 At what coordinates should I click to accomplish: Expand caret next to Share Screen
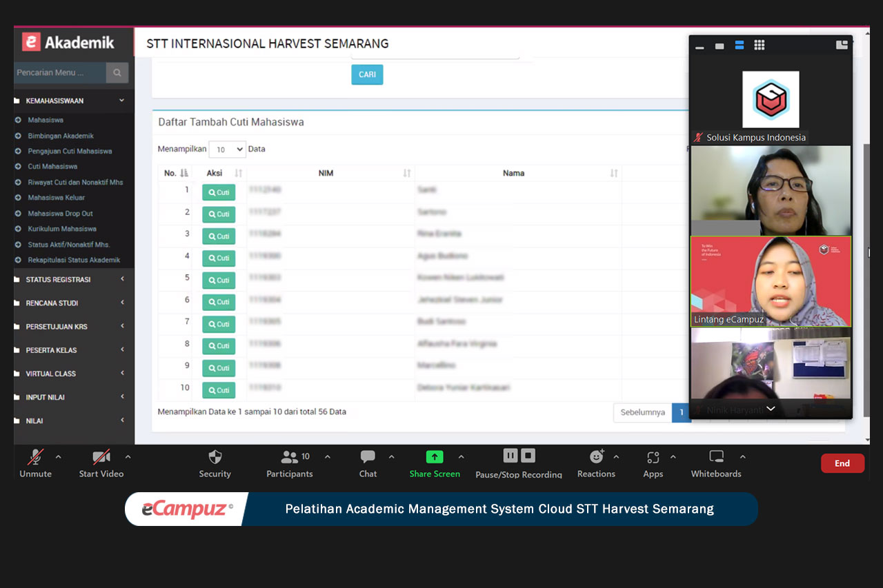coord(461,456)
